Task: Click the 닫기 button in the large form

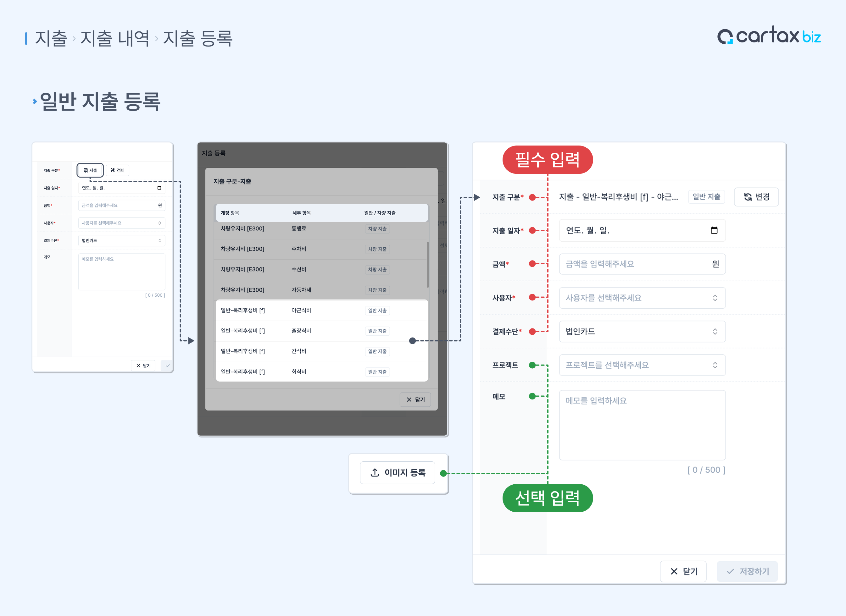Action: 683,571
